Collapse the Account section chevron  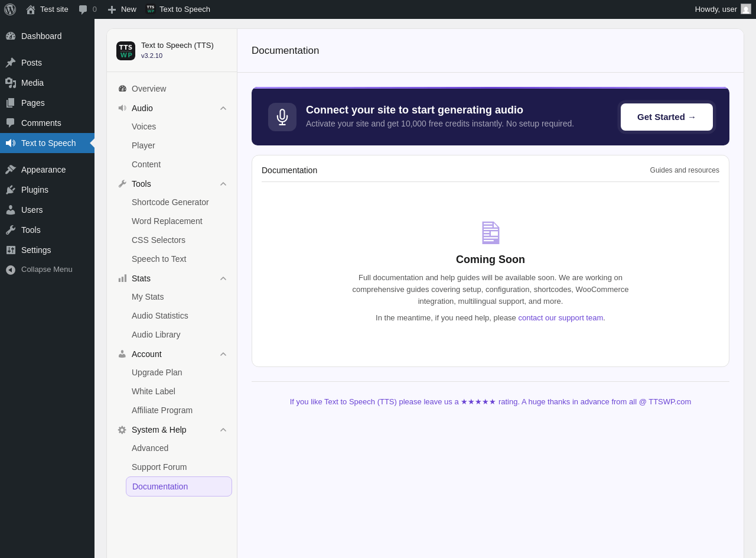click(x=223, y=354)
